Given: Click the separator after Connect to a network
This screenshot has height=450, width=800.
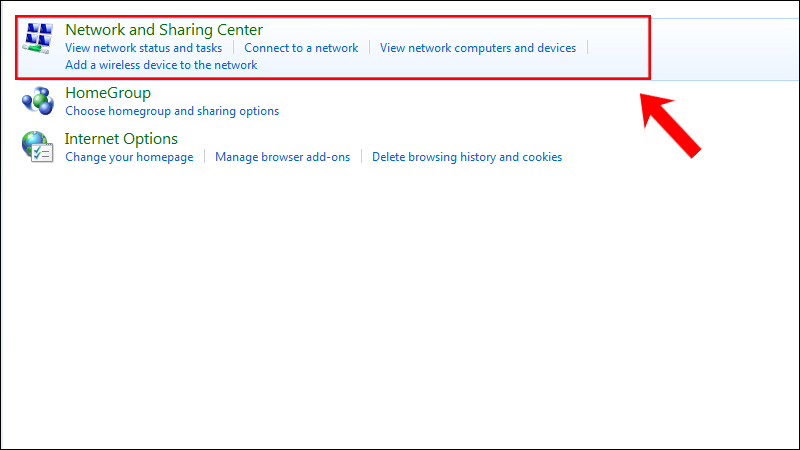Looking at the screenshot, I should tap(369, 48).
